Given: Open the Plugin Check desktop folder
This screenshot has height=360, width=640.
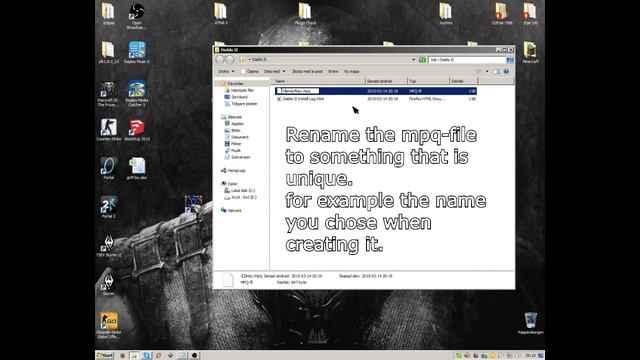Looking at the screenshot, I should coord(305,14).
